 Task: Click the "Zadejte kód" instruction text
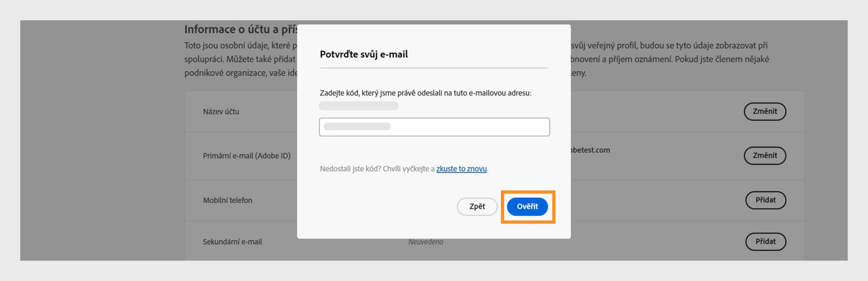point(425,93)
